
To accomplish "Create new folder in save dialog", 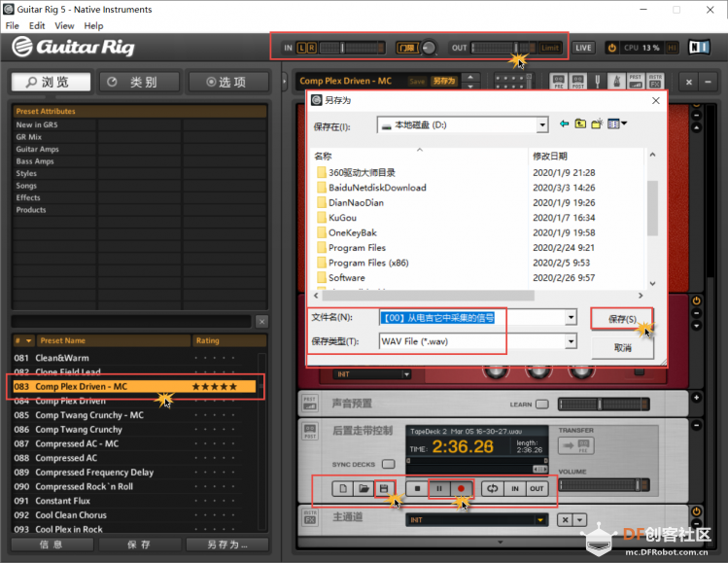I will point(597,123).
